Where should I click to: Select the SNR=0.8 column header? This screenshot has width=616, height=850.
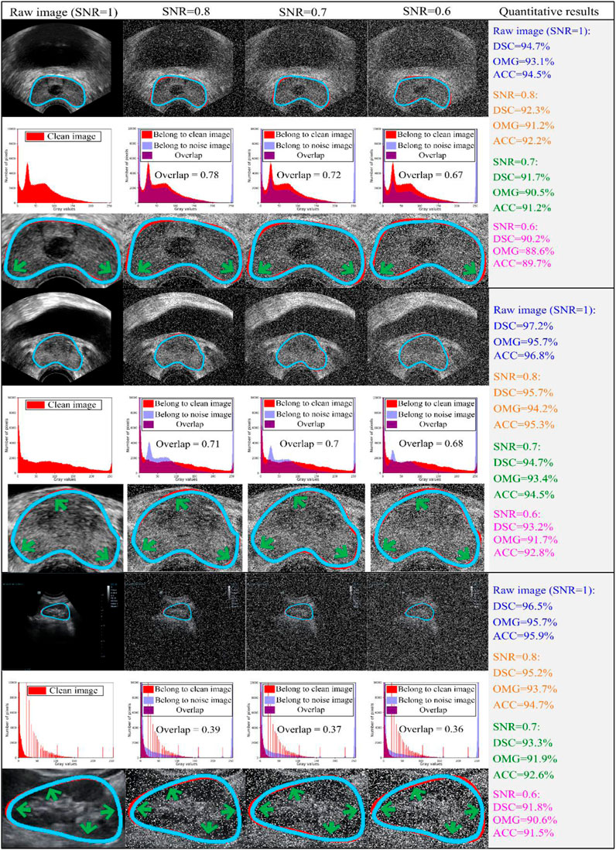(185, 11)
